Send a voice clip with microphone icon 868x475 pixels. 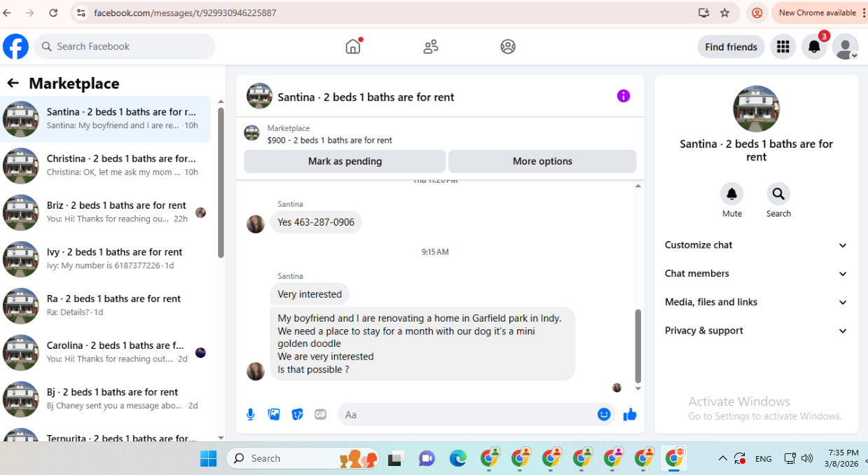(250, 415)
